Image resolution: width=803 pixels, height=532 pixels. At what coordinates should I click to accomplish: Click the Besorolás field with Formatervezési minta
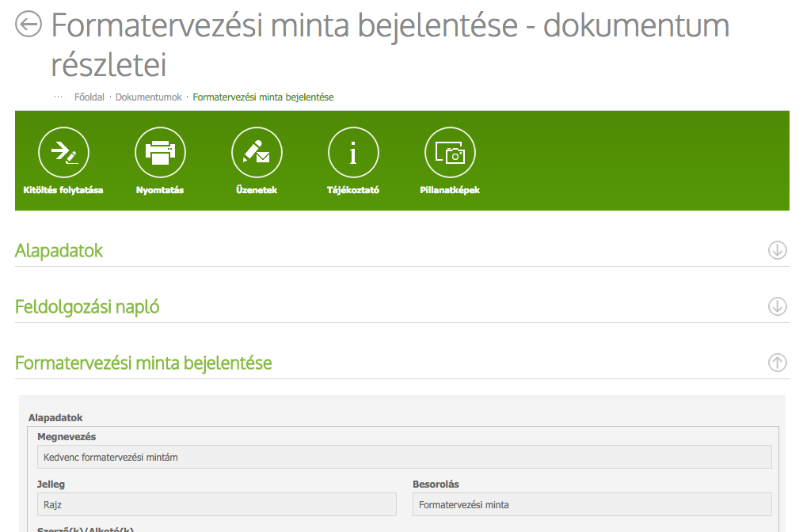592,505
